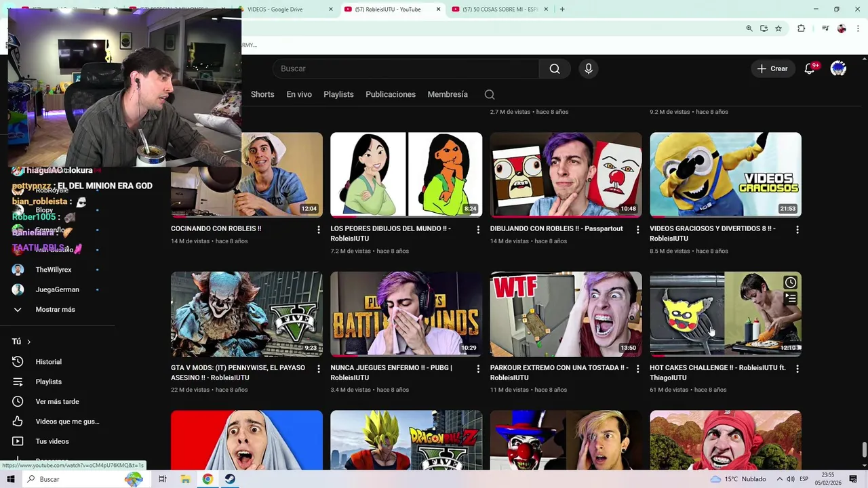This screenshot has width=868, height=488.
Task: Click Windows taskbar Buscar search box
Action: [x=85, y=479]
